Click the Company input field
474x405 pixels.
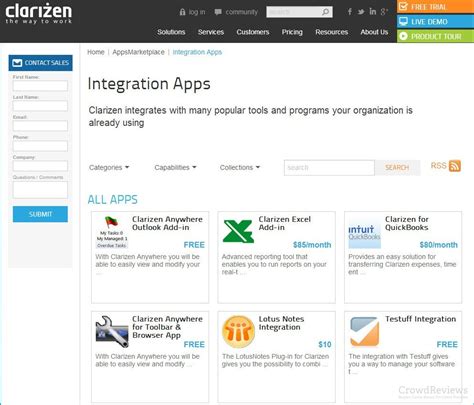(x=40, y=166)
